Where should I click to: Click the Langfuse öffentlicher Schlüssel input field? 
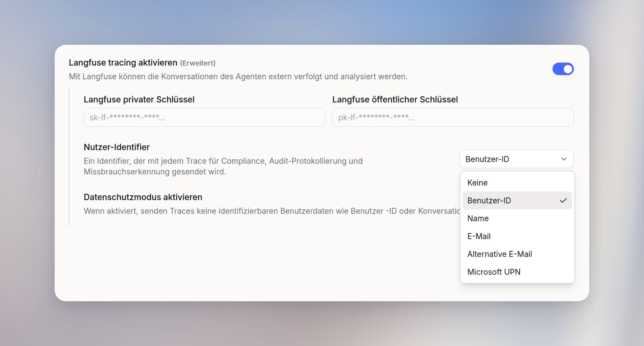453,117
